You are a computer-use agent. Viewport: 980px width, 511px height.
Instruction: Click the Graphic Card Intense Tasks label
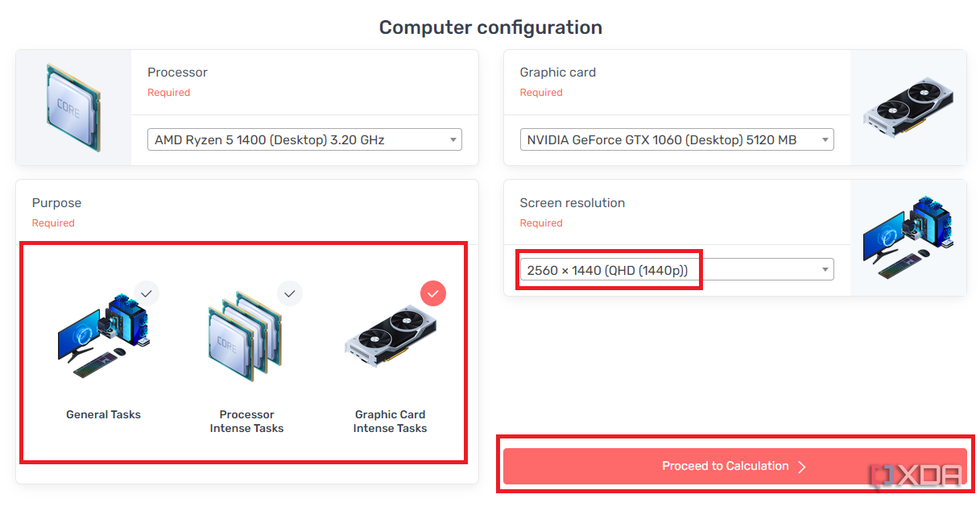(x=390, y=422)
